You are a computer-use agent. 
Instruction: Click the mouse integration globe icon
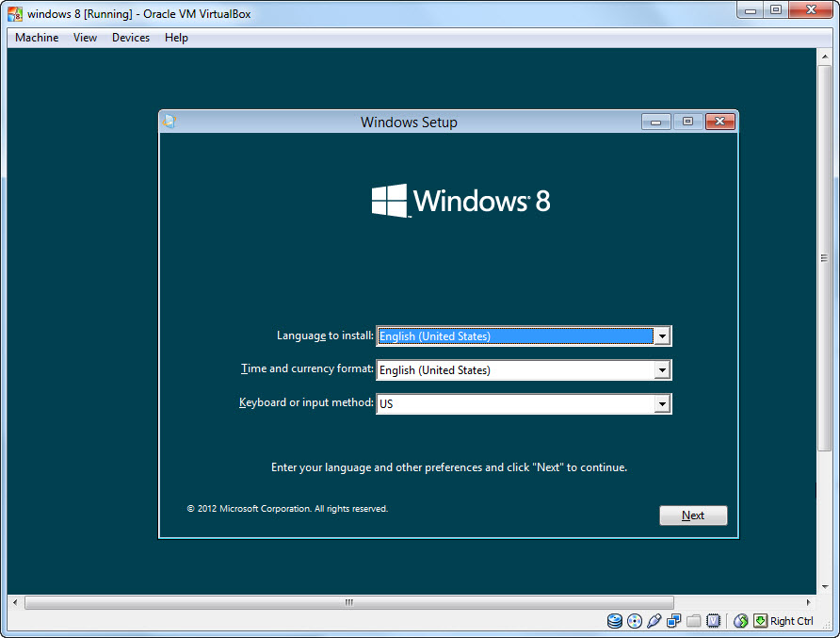(740, 621)
